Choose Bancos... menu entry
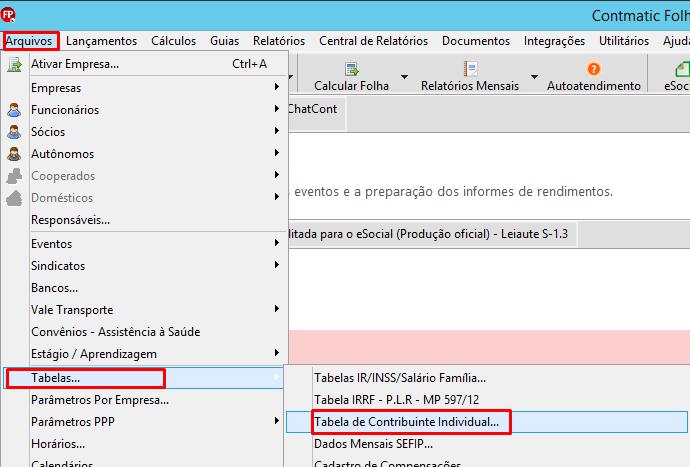This screenshot has height=467, width=690. coord(145,287)
